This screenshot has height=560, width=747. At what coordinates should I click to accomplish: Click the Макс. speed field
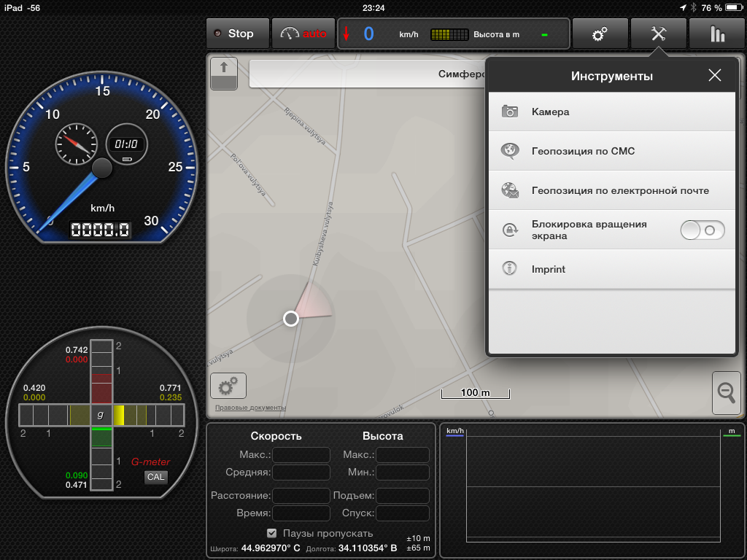pyautogui.click(x=301, y=455)
